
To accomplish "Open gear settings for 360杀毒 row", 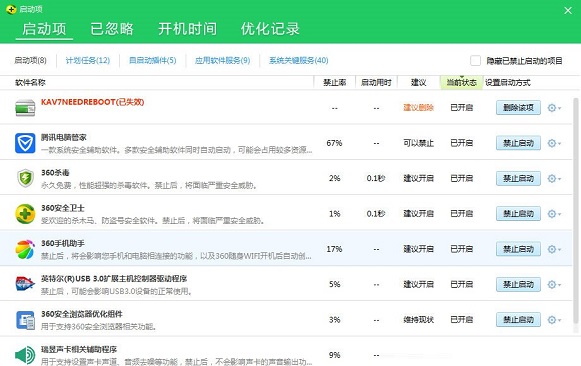I will 554,179.
